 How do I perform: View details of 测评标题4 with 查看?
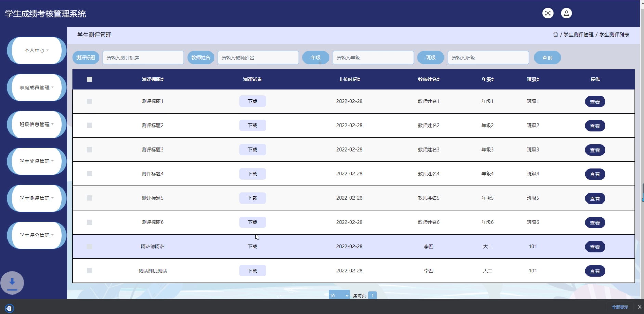coord(595,174)
